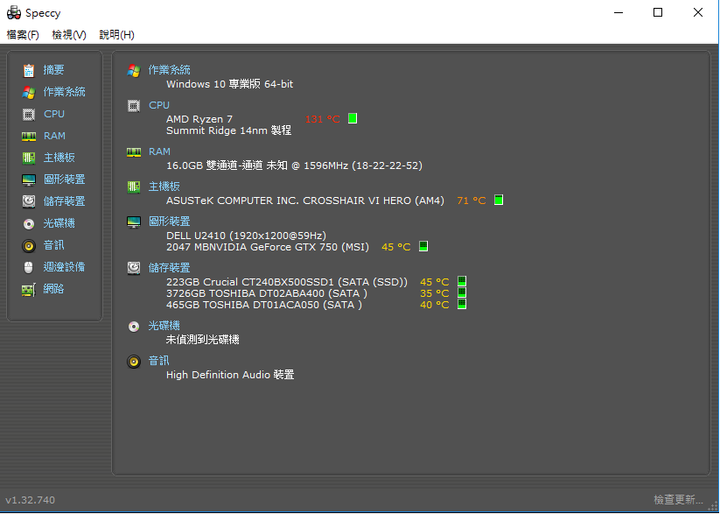This screenshot has width=720, height=514.
Task: Click the disk icon beside 儲存裝置 heading in summary
Action: [134, 268]
